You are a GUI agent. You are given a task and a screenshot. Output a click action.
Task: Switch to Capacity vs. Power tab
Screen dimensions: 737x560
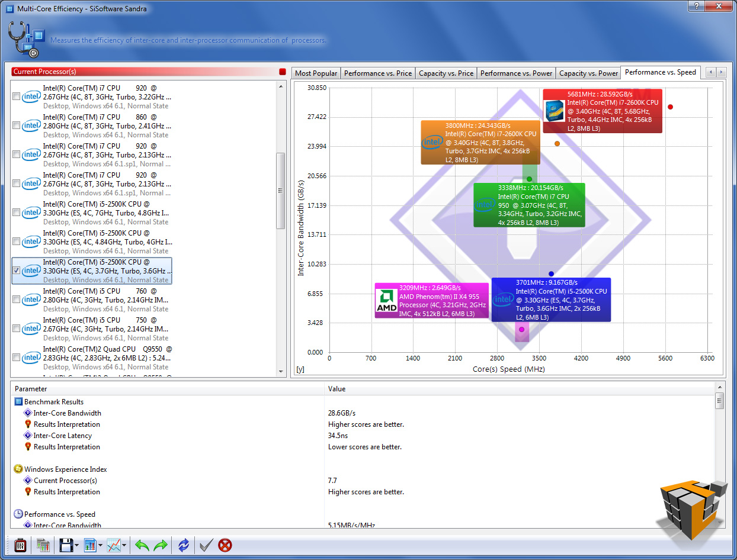(588, 73)
